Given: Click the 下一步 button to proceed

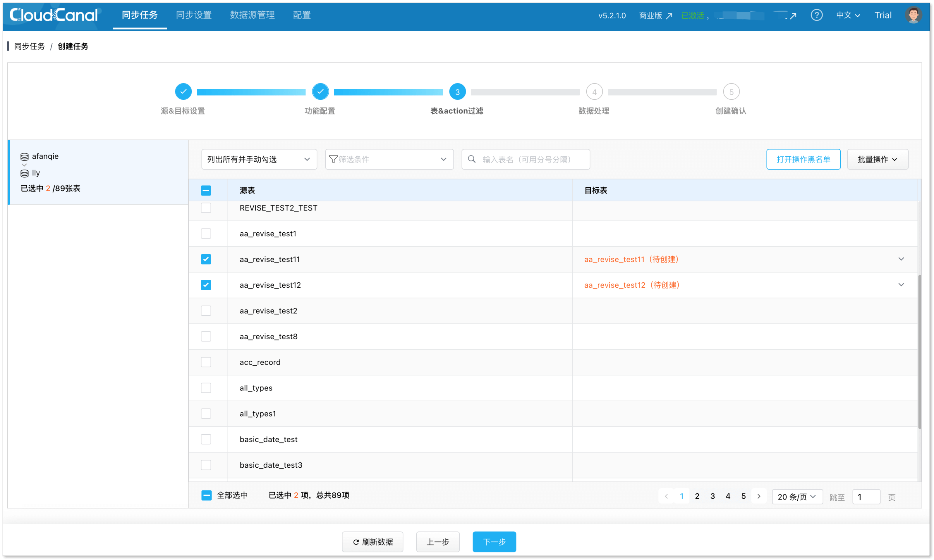Looking at the screenshot, I should point(494,542).
